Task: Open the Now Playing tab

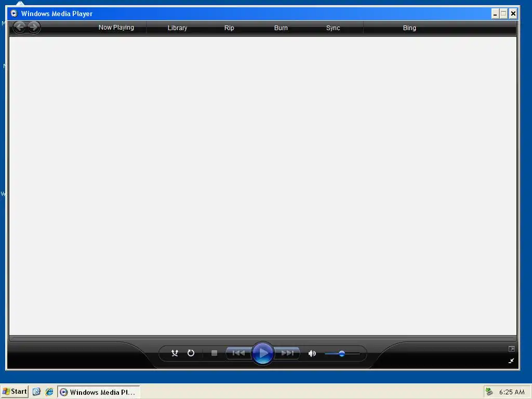Action: pyautogui.click(x=116, y=28)
